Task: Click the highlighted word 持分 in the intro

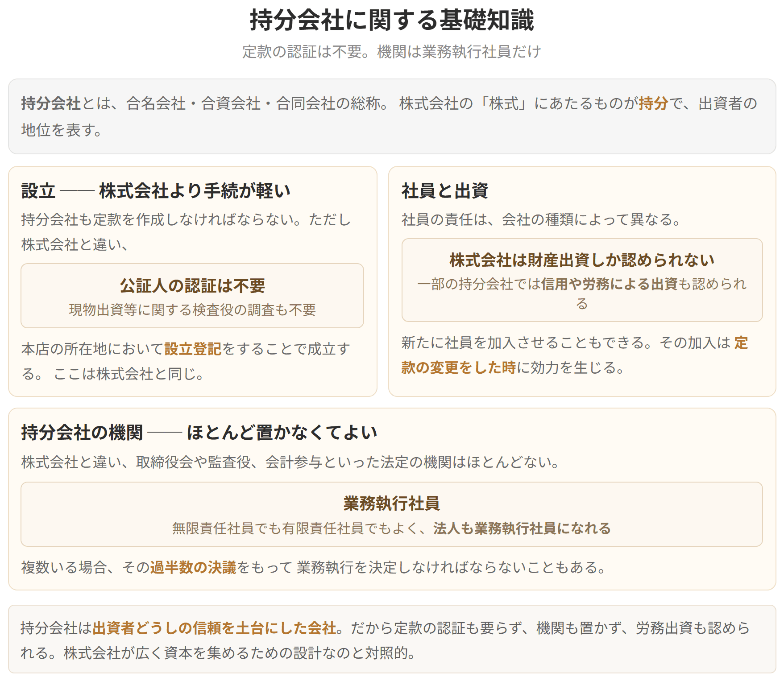Action: (x=653, y=103)
